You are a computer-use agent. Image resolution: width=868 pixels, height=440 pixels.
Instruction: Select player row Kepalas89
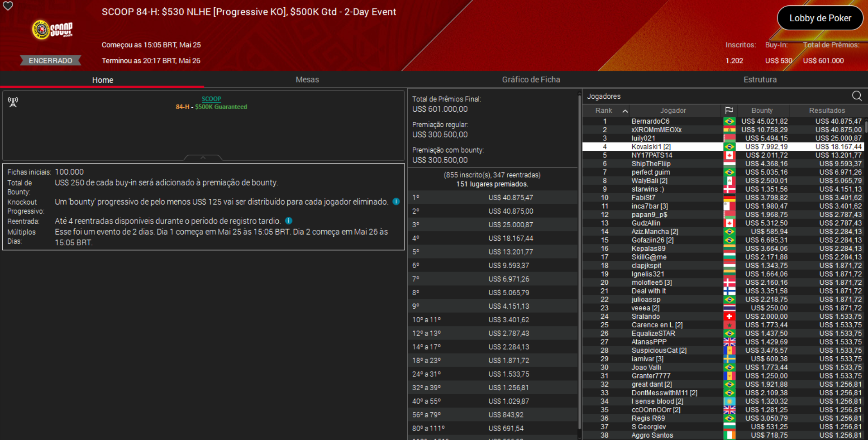(x=723, y=249)
